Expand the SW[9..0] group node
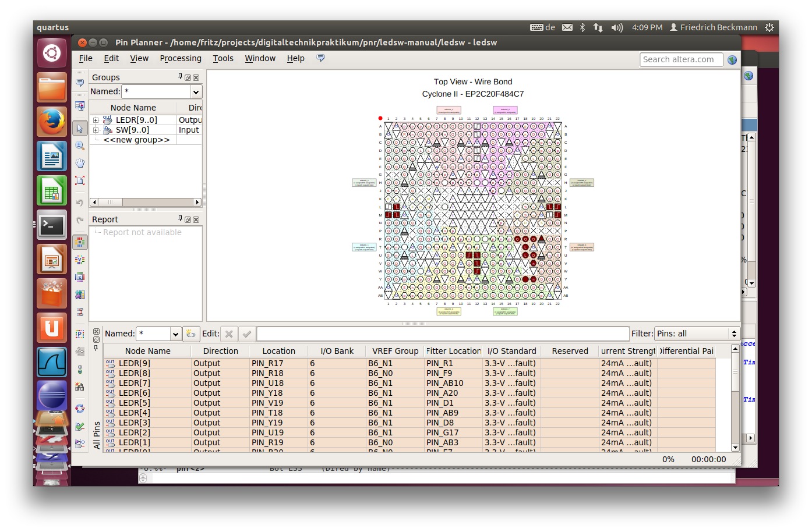The width and height of the screenshot is (812, 532). tap(96, 130)
